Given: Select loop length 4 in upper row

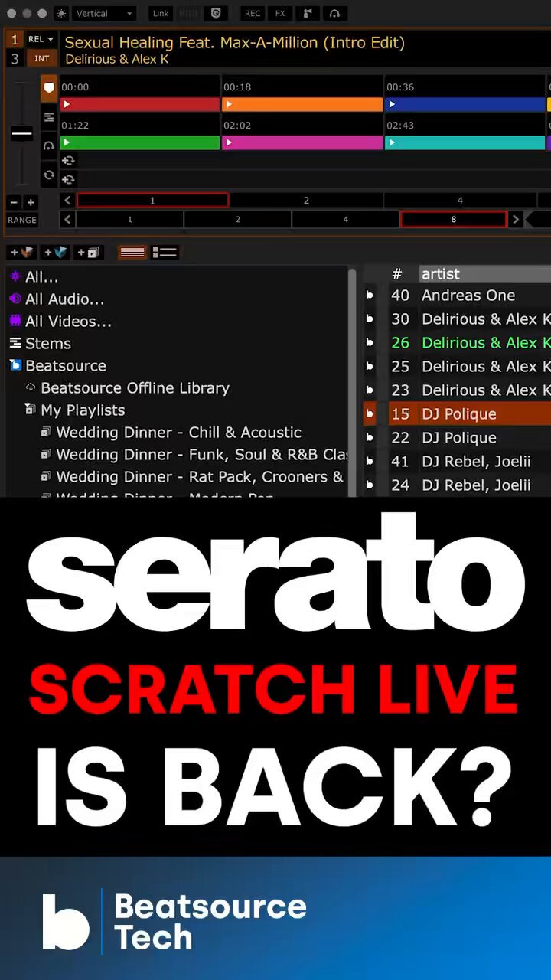Looking at the screenshot, I should [x=460, y=201].
